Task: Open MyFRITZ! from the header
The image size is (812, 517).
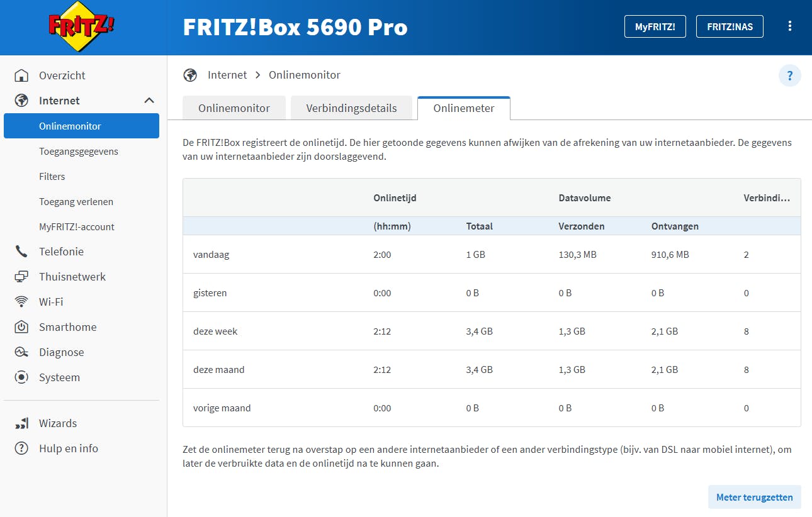Action: click(x=655, y=26)
